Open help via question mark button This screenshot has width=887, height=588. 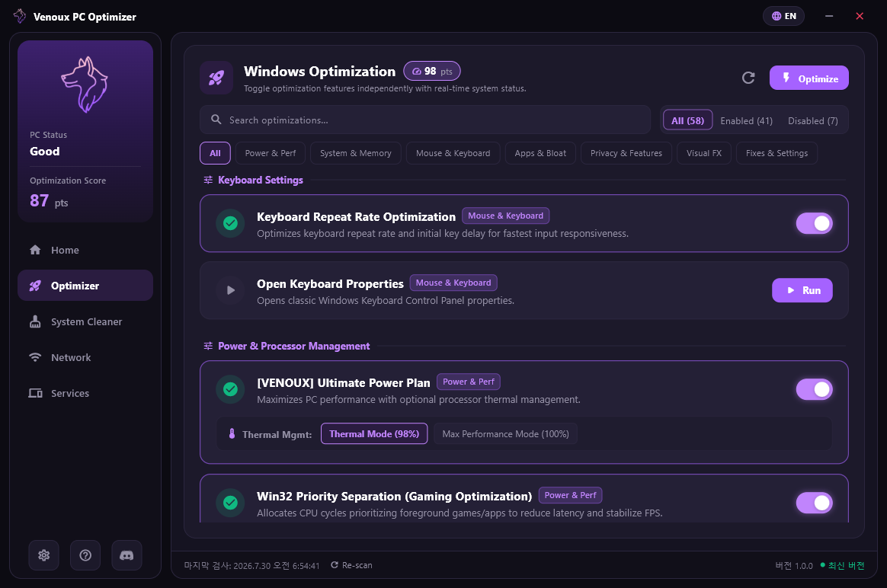coord(85,555)
